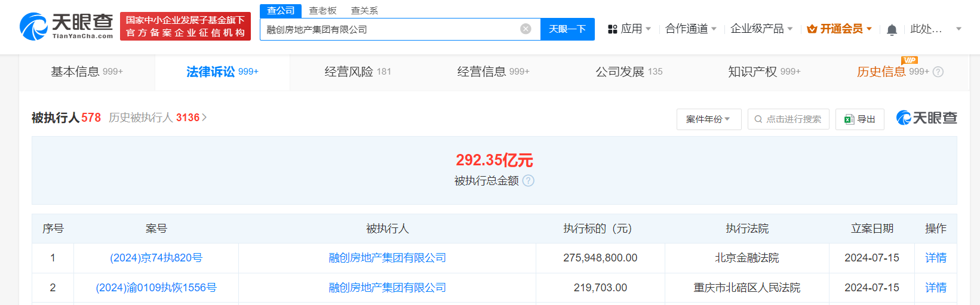This screenshot has width=980, height=305.
Task: Click the 被执行人 578 heading
Action: 66,118
